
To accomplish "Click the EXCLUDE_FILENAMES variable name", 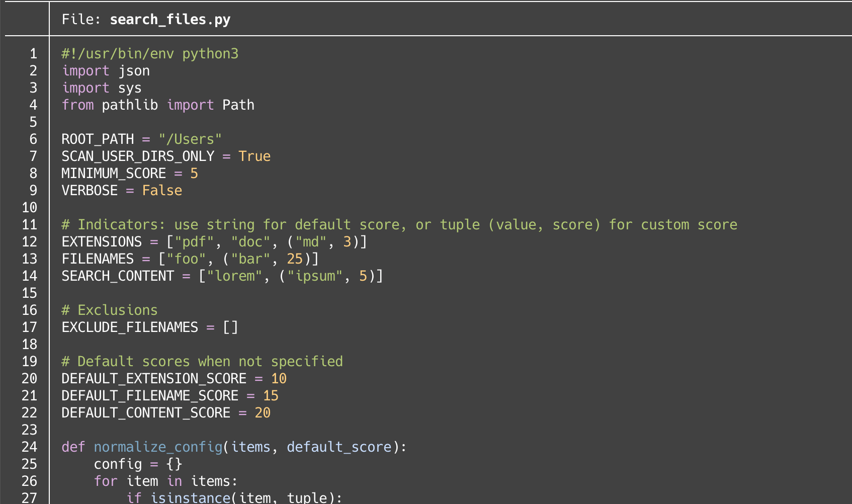I will coord(130,327).
